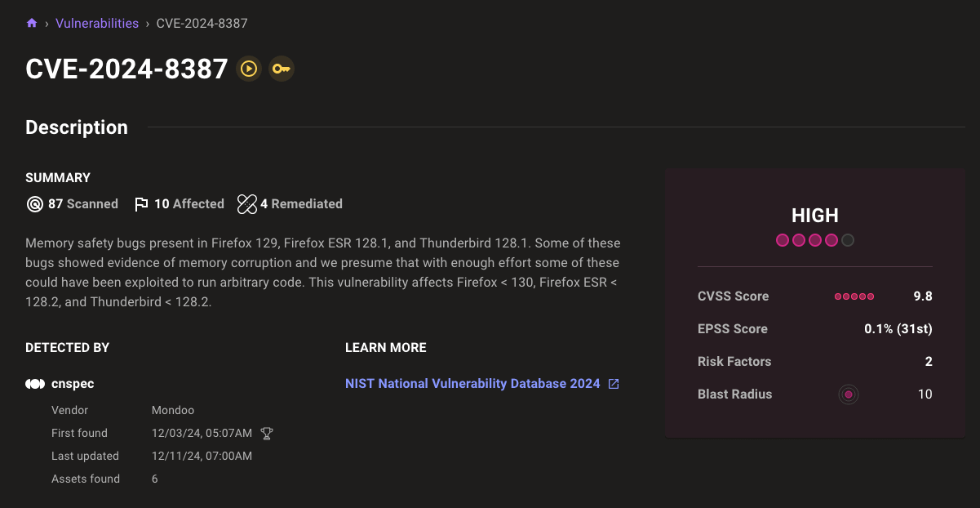Click the Risk Factors row value
Screen dimensions: 980x508
[928, 362]
